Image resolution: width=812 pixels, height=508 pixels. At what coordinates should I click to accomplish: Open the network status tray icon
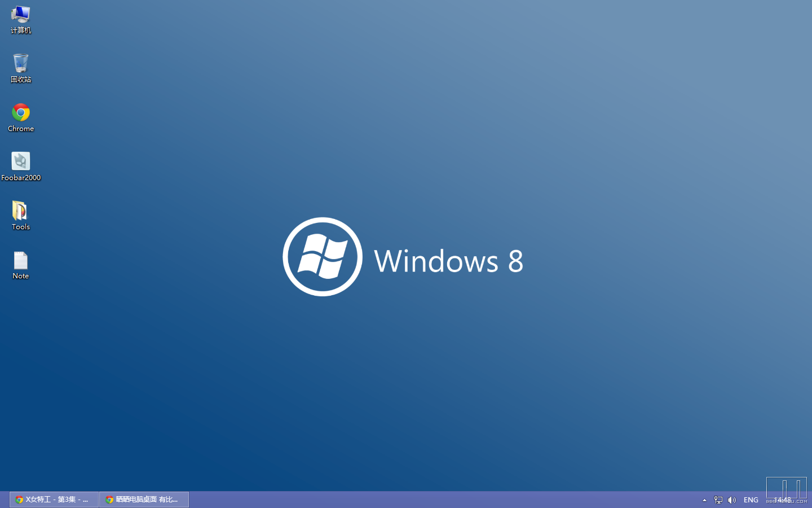718,500
